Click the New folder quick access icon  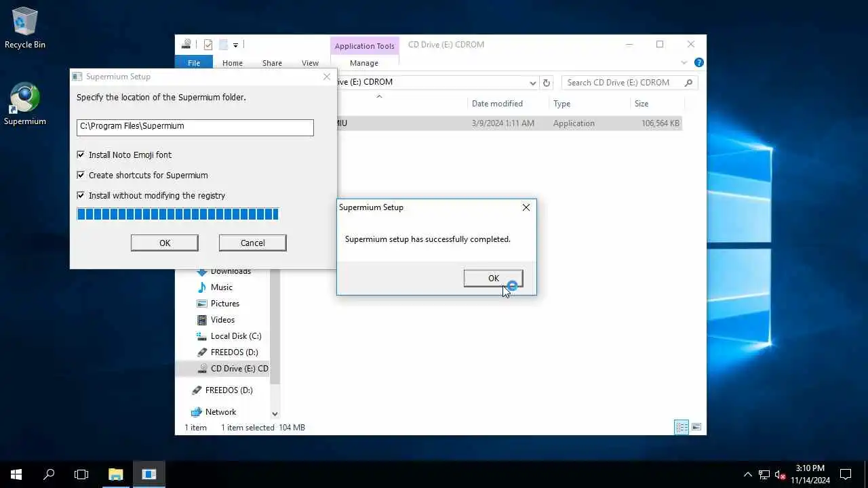click(x=223, y=45)
